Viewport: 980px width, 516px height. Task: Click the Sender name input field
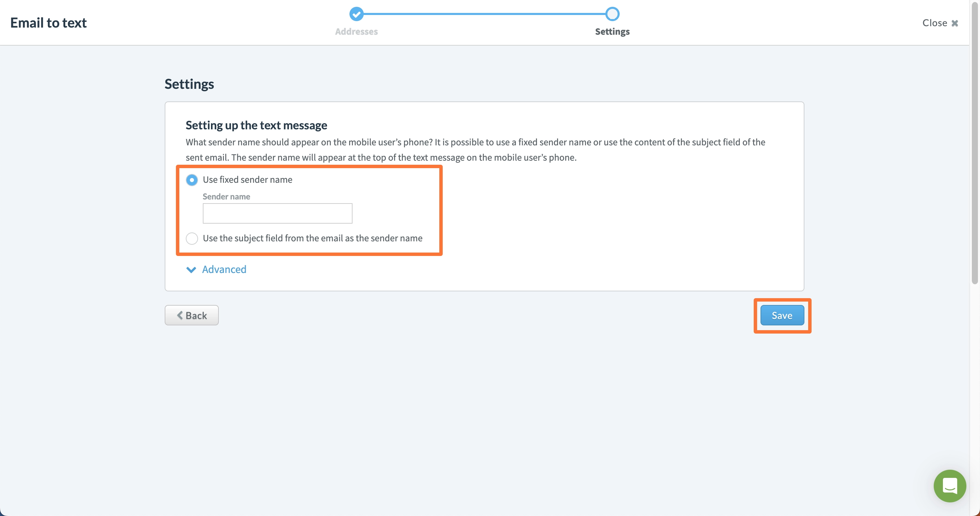(277, 213)
